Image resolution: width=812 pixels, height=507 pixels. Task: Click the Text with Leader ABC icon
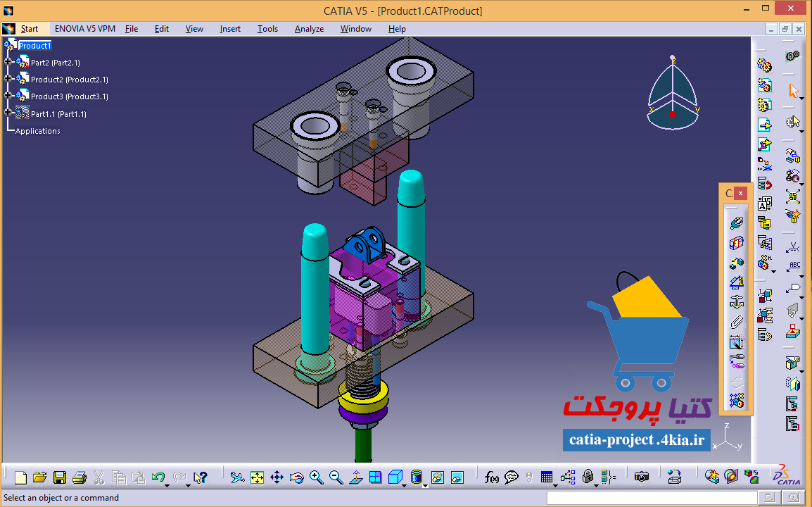(794, 266)
